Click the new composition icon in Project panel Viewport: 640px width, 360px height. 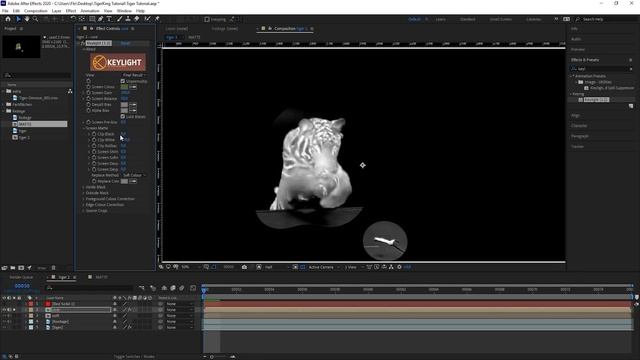click(x=21, y=268)
